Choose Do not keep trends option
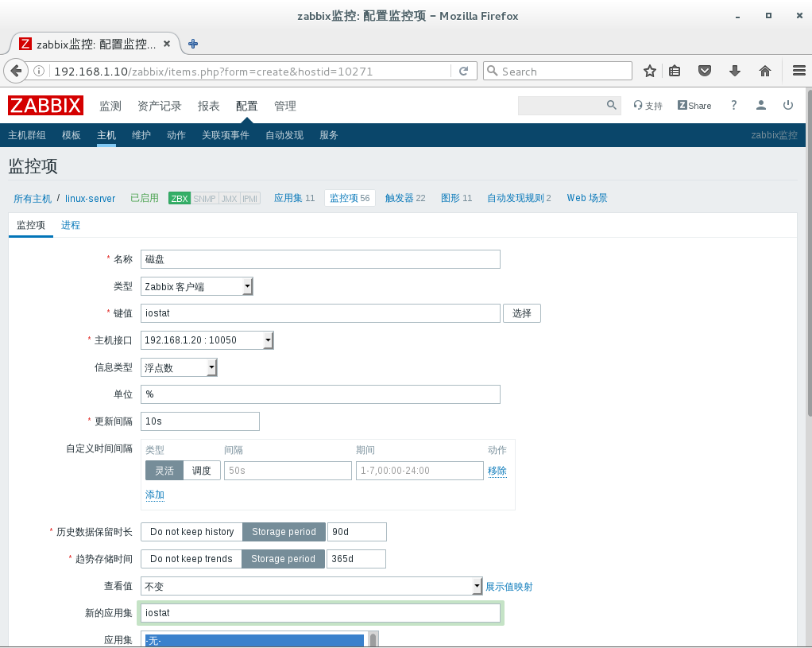 click(x=191, y=559)
